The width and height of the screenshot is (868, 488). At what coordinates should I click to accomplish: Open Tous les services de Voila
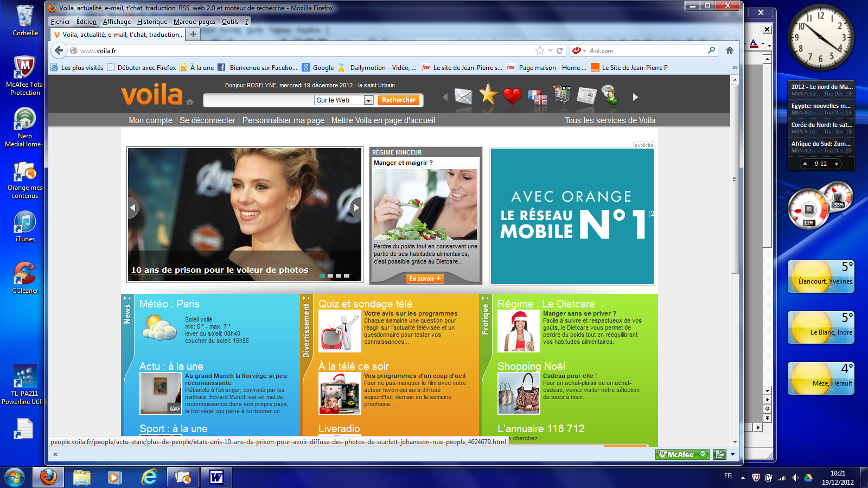(x=610, y=120)
